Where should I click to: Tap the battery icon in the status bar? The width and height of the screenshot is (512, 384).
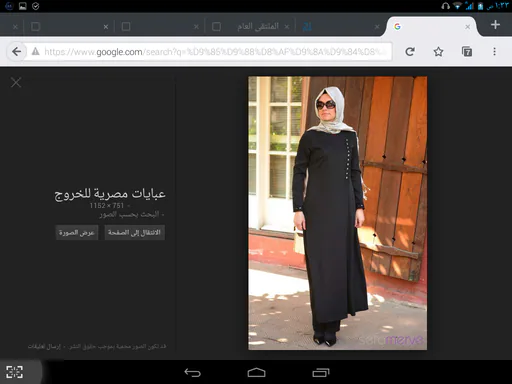pos(480,6)
